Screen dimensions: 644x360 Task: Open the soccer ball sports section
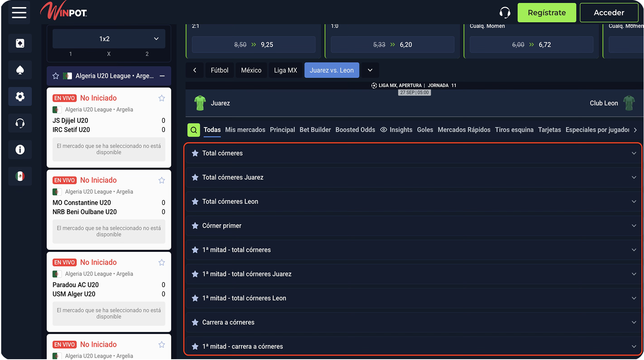click(20, 96)
